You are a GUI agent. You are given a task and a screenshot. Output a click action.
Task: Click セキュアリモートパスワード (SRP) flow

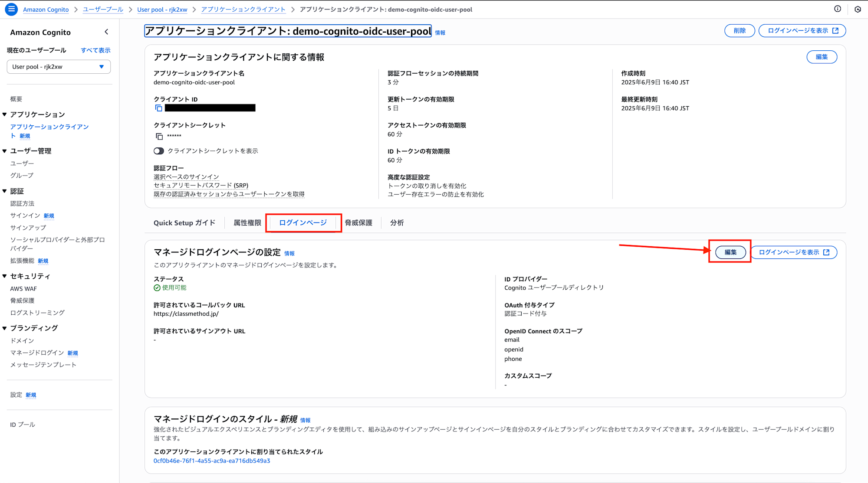(201, 186)
